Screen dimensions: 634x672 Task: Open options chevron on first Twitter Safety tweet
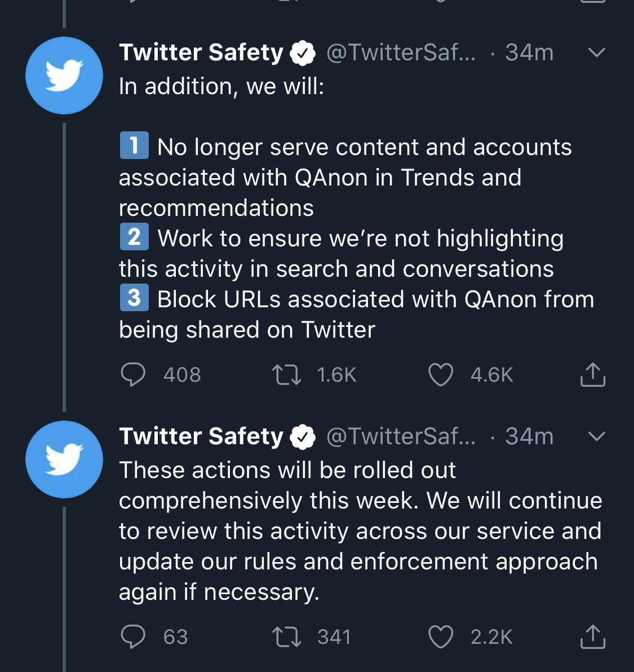(x=596, y=53)
